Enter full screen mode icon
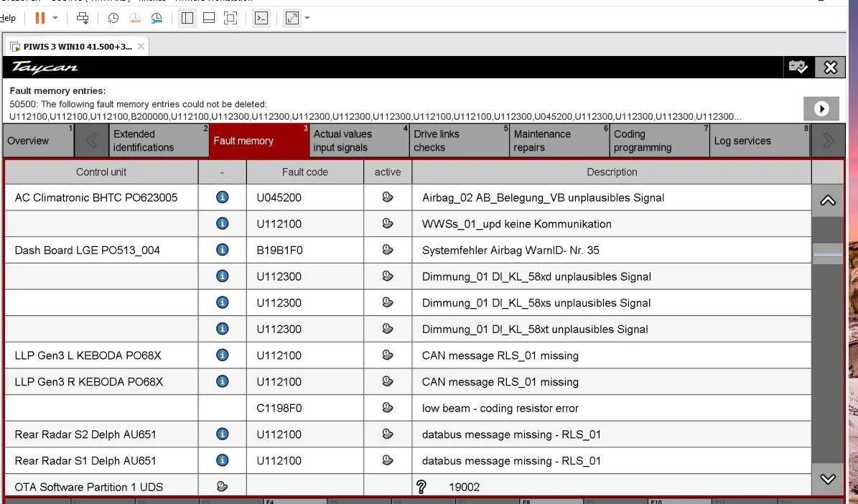 click(x=230, y=18)
